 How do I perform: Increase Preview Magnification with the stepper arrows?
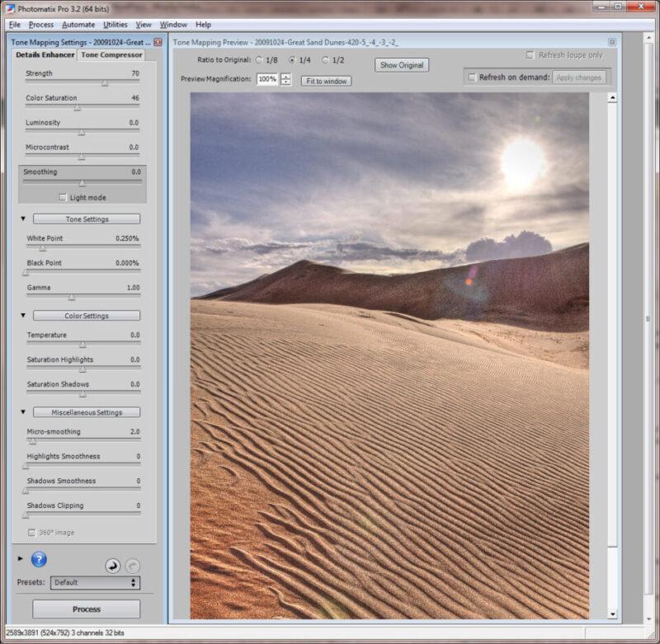(285, 77)
